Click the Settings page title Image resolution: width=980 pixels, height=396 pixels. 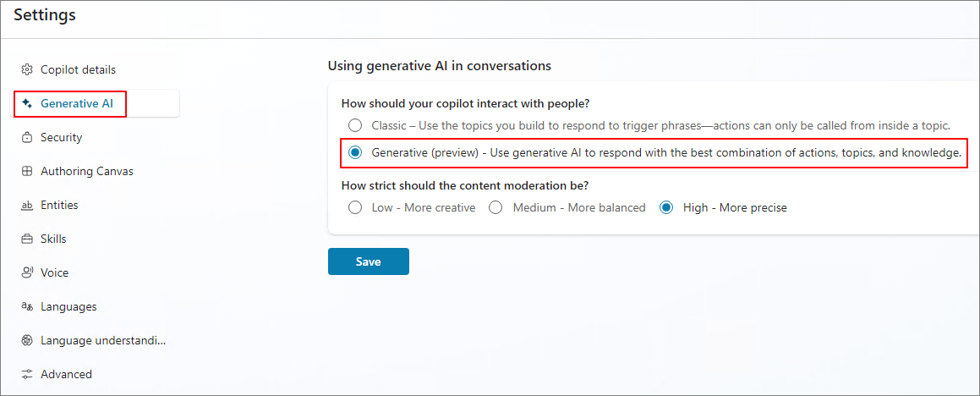click(x=45, y=15)
